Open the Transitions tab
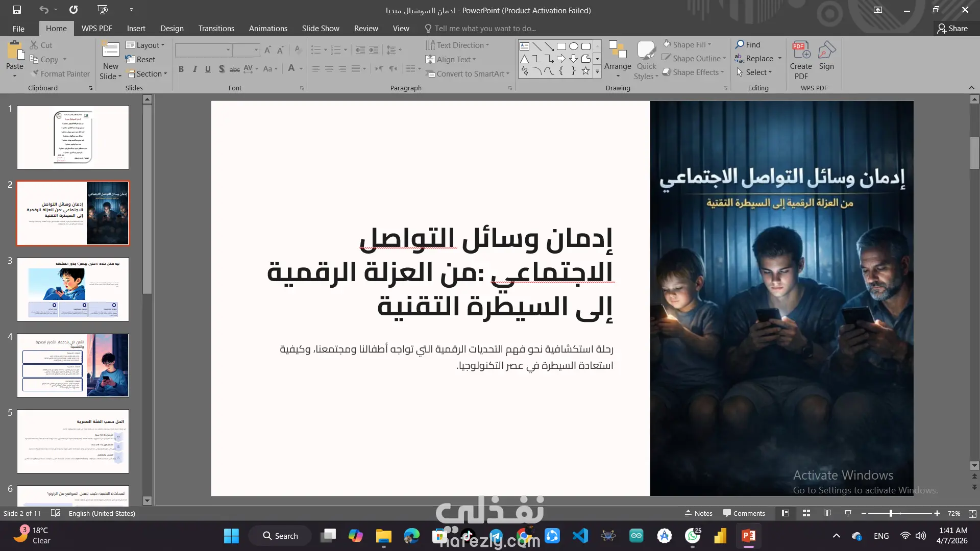The width and height of the screenshot is (980, 551). pyautogui.click(x=216, y=29)
